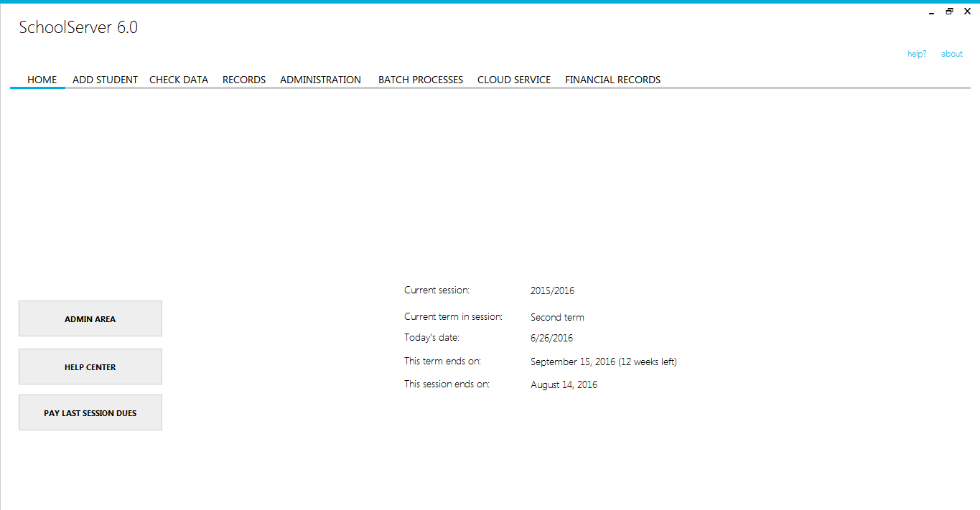Open the HELP CENTER
980x510 pixels.
tap(90, 366)
